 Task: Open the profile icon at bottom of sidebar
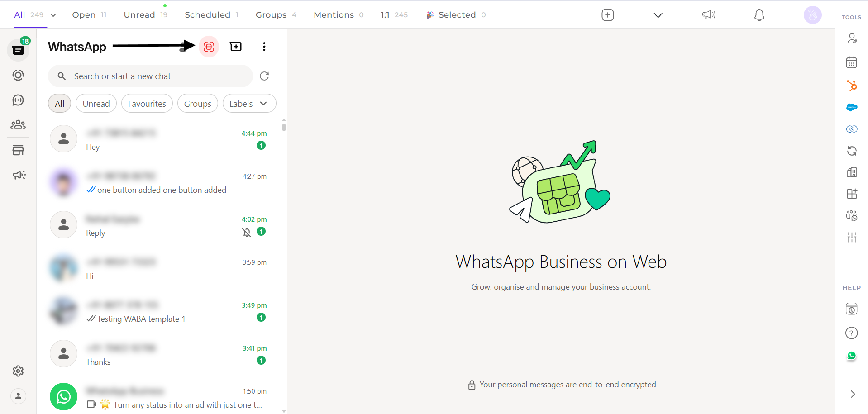[18, 396]
